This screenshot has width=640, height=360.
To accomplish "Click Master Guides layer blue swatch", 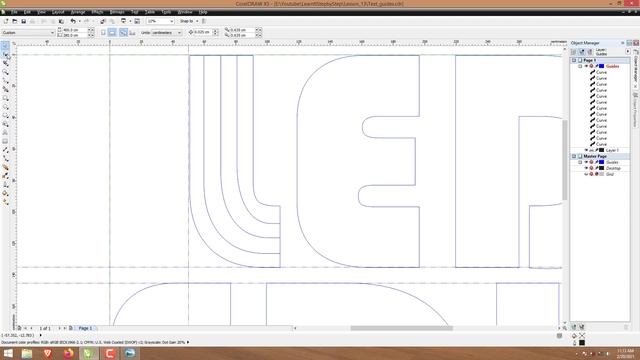I will (601, 162).
